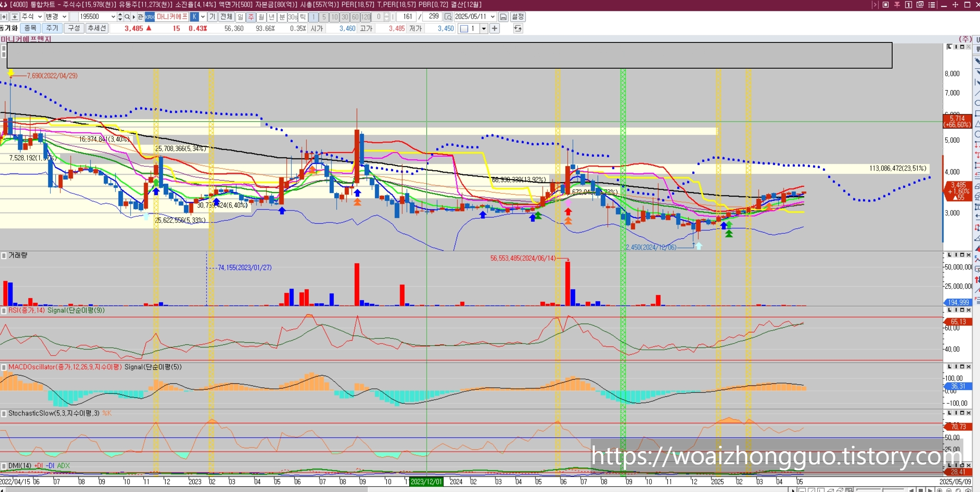The image size is (980, 492).
Task: Click the 설정 settings button
Action: (x=517, y=17)
